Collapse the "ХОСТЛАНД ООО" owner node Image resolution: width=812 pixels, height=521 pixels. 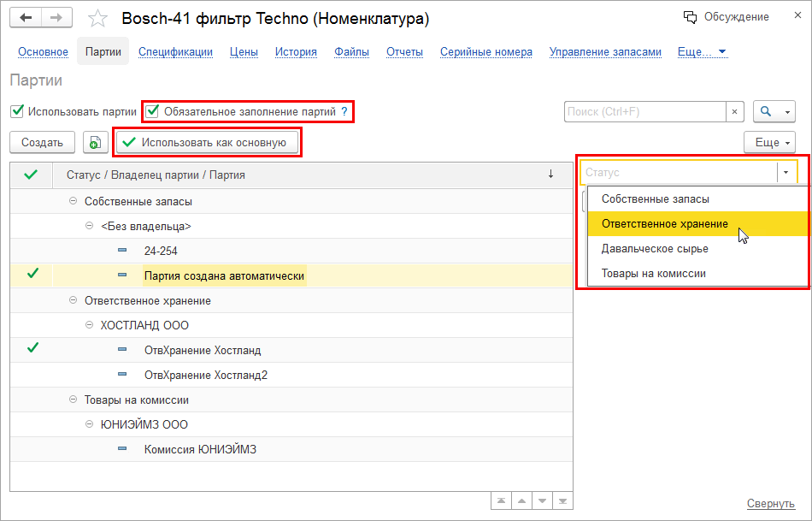click(91, 326)
